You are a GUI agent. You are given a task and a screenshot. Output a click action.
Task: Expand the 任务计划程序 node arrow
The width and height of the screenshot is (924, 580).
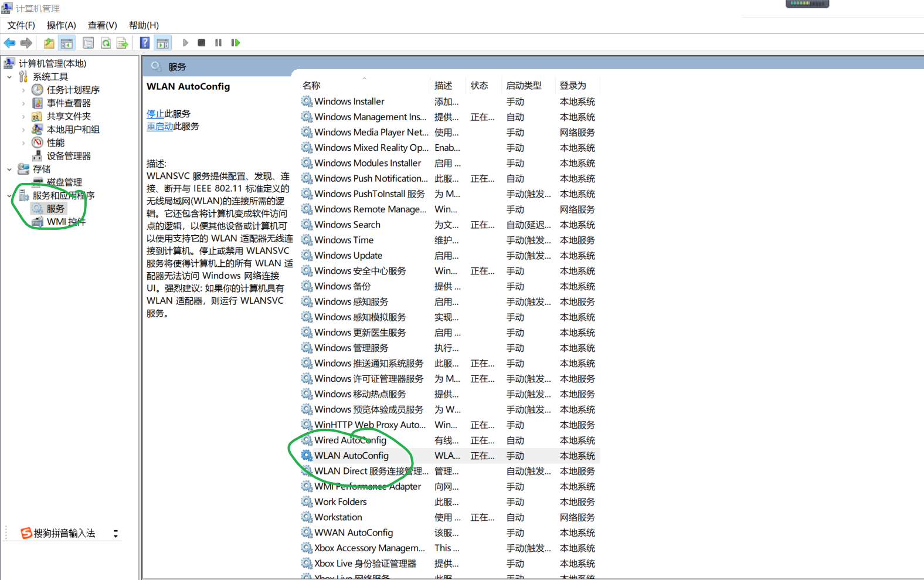(x=23, y=90)
